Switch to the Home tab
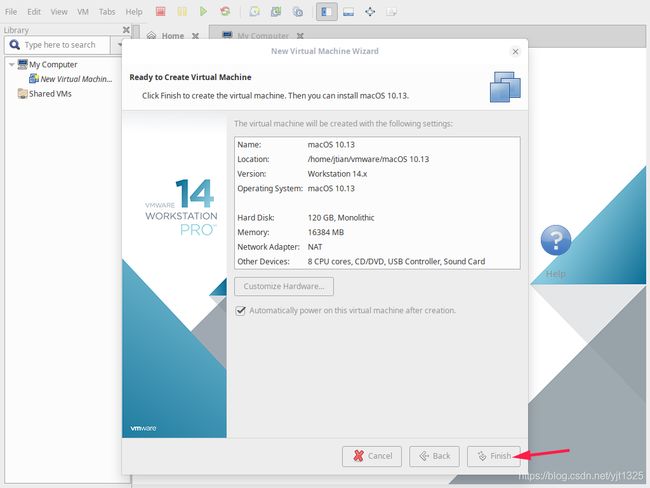650x488 pixels. click(173, 36)
